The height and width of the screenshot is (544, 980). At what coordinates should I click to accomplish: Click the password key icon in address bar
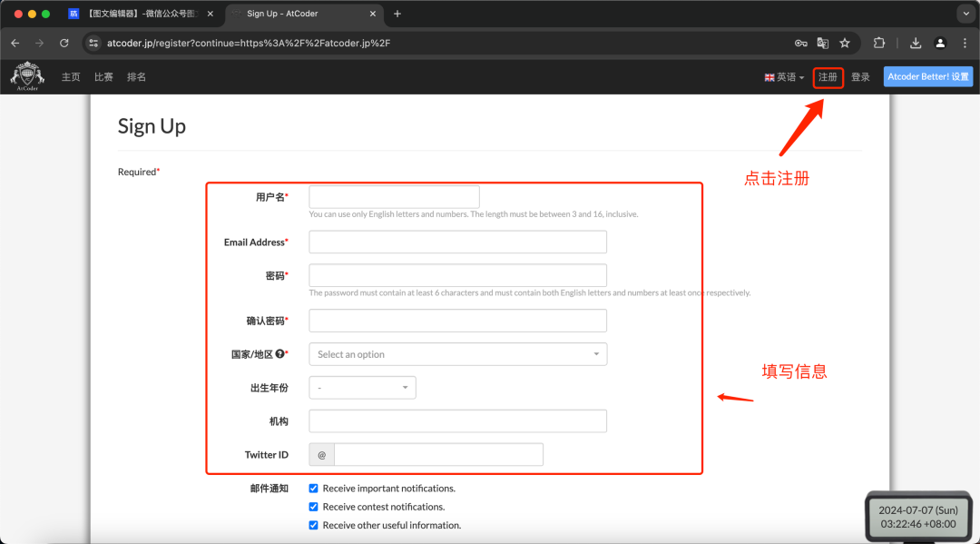pyautogui.click(x=799, y=43)
